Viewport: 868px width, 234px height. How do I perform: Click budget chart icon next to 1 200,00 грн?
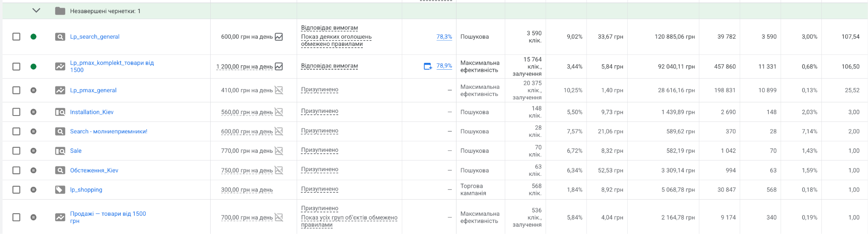[279, 66]
